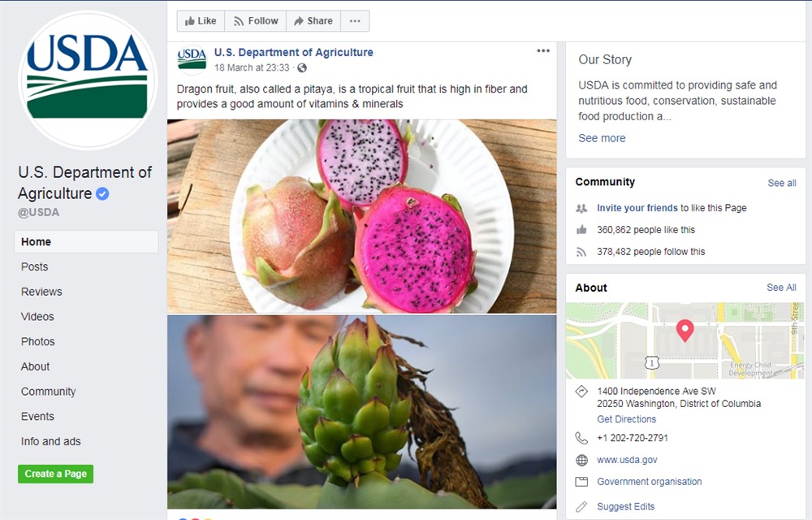
Task: Click the red map location pin
Action: tap(685, 330)
